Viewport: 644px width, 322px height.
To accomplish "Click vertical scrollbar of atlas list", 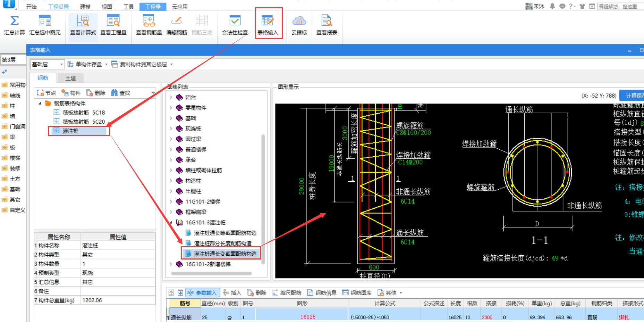I will 263,200.
